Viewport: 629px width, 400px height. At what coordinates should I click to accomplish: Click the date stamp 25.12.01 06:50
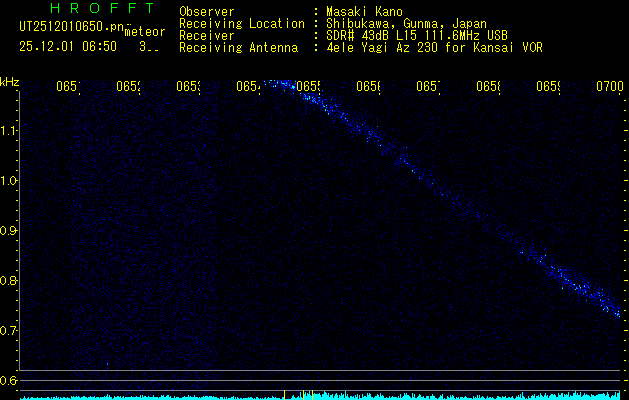tap(68, 47)
